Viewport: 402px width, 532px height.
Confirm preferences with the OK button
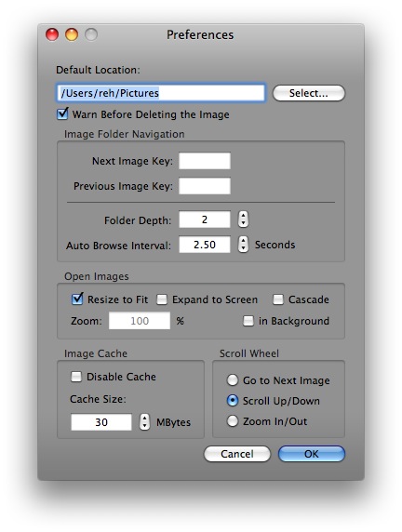click(312, 454)
